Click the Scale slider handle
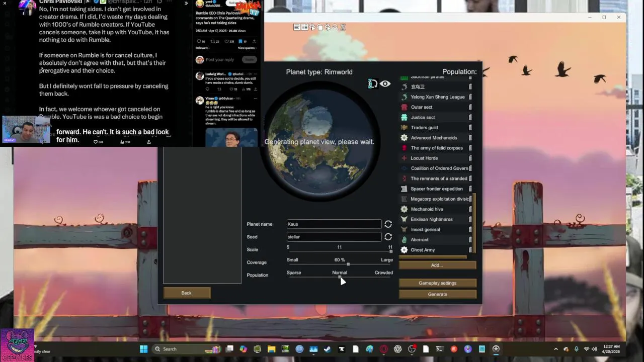 [x=391, y=251]
